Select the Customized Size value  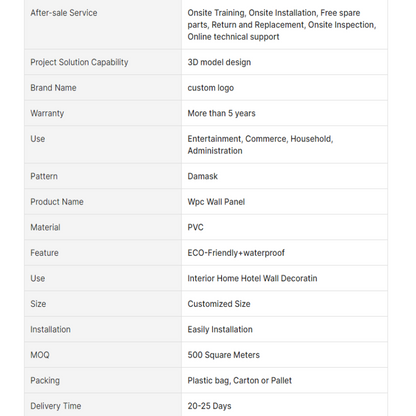click(x=219, y=304)
